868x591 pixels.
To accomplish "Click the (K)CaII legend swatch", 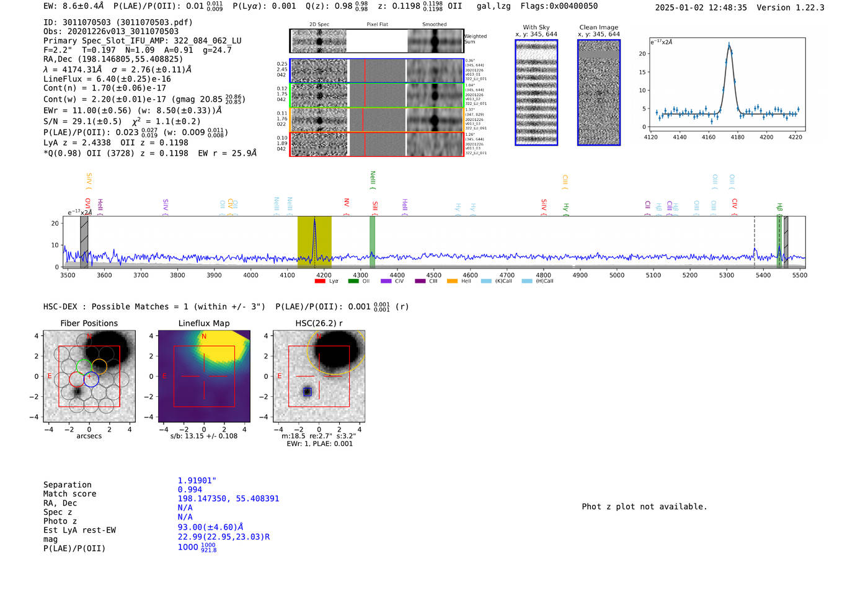I will [486, 282].
